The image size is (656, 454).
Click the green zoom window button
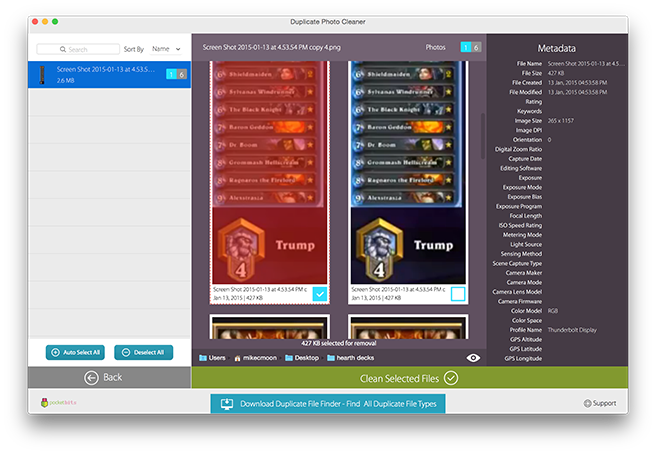[55, 22]
